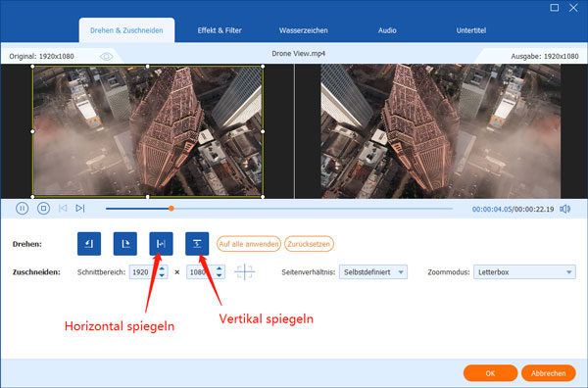
Task: Skip to next frame
Action: (x=80, y=208)
